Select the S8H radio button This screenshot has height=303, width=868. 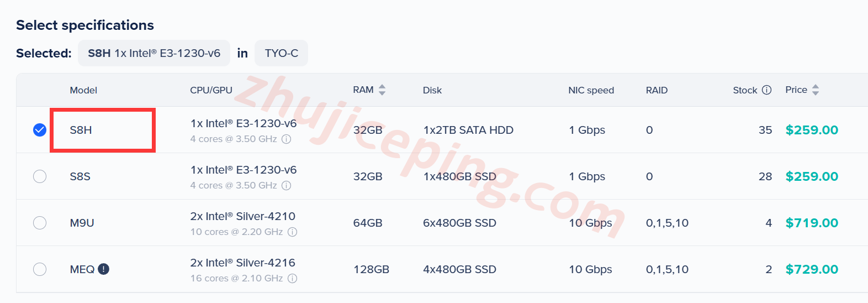[x=40, y=130]
